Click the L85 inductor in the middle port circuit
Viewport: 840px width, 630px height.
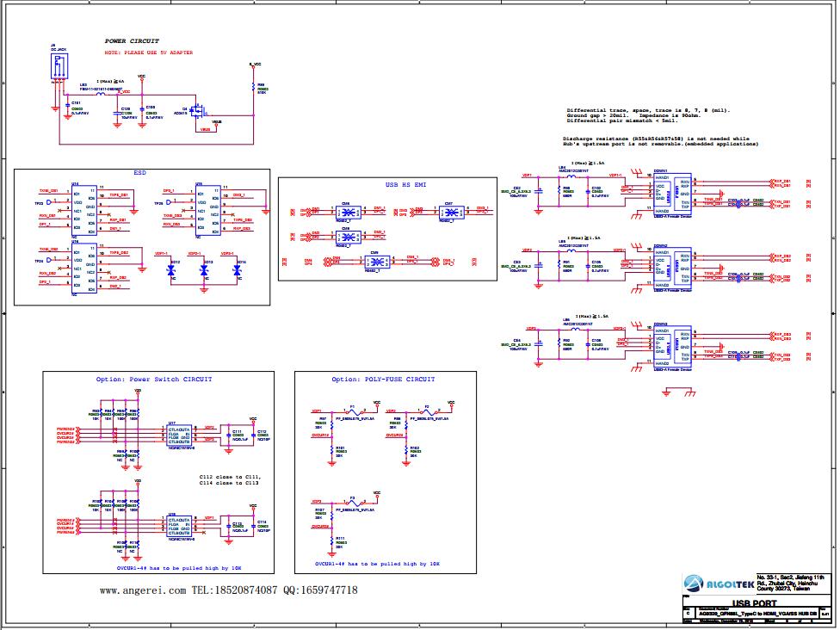pyautogui.click(x=571, y=250)
